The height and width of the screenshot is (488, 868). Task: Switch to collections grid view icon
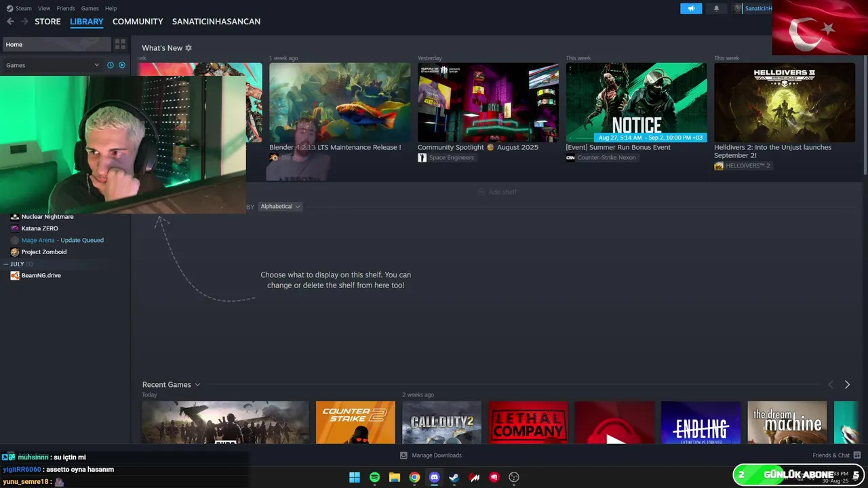[120, 45]
